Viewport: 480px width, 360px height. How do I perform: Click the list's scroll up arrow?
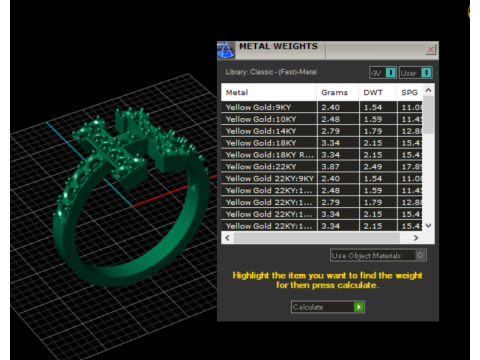(x=429, y=90)
